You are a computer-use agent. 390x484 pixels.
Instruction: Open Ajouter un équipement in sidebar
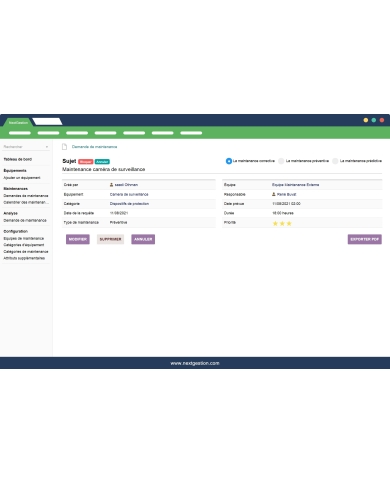point(22,178)
